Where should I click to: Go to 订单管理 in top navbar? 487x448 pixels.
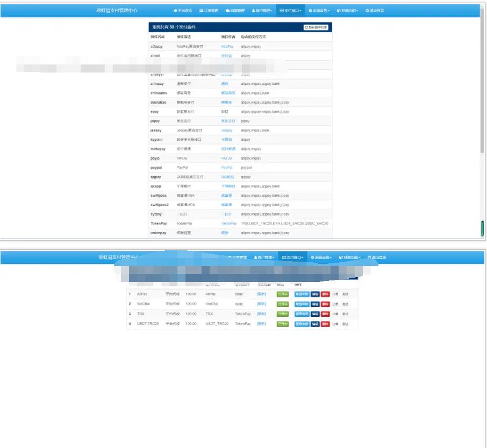pyautogui.click(x=209, y=11)
